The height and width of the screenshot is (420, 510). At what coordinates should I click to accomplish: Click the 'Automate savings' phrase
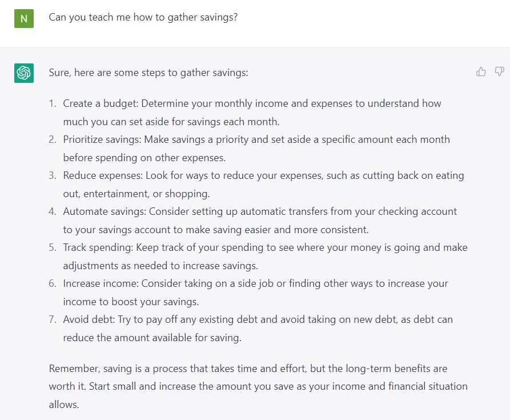(x=105, y=211)
